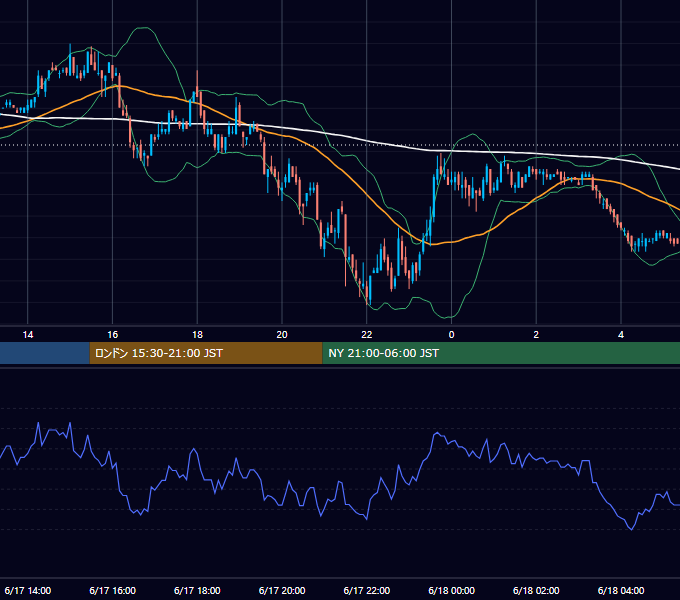Click the 6/18 00:00 date label
This screenshot has width=680, height=600.
451,590
